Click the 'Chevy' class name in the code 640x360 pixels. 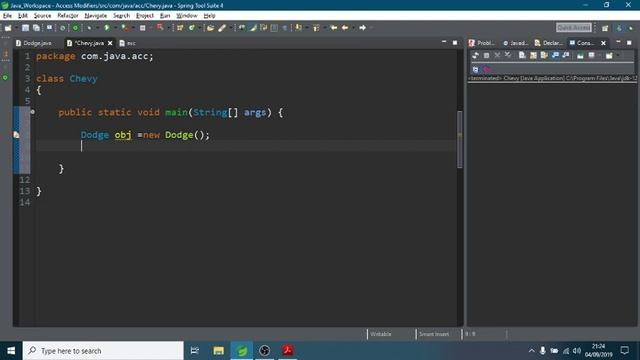[x=83, y=78]
